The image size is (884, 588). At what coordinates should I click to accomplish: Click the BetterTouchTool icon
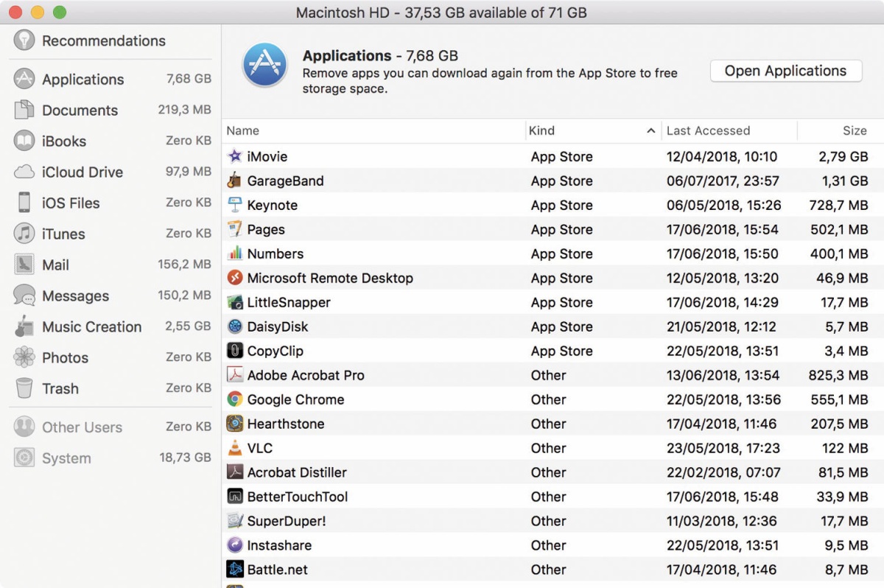235,497
